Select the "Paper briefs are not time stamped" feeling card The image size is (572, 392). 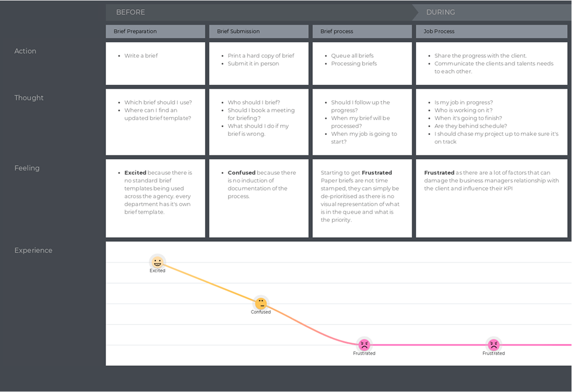[x=362, y=198]
